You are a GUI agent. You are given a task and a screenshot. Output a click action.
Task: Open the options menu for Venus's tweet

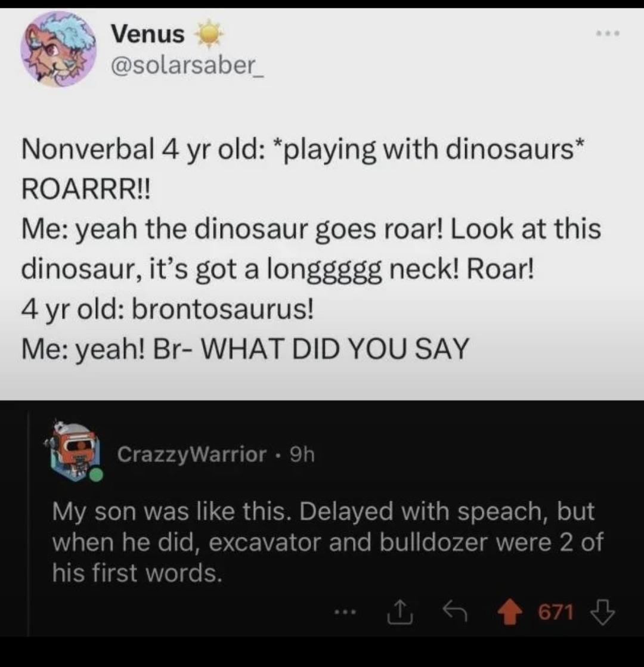(606, 34)
